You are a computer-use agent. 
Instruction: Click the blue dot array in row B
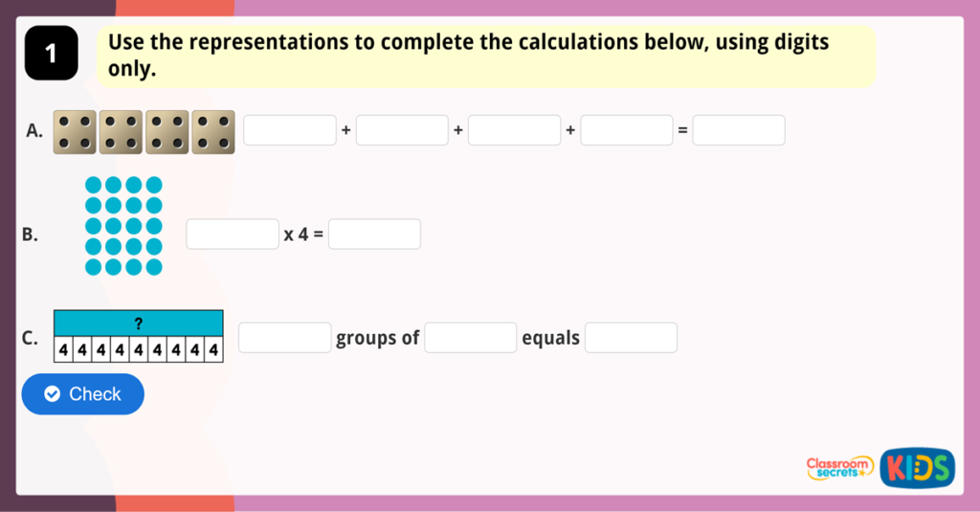pos(123,226)
